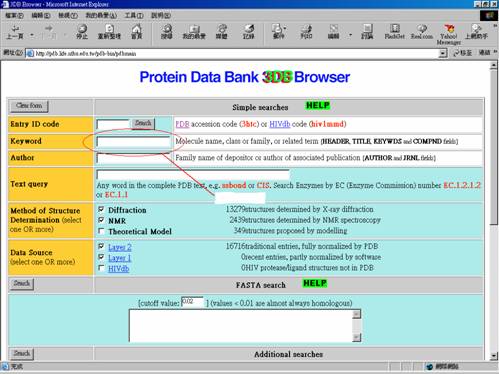Open the Search pane toolbar icon
This screenshot has width=499, height=374.
[x=166, y=32]
